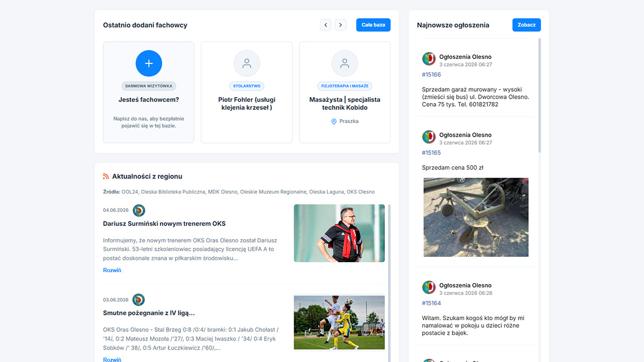
Task: Open Masażysta specjalista technik Kobido profile
Action: [x=345, y=104]
